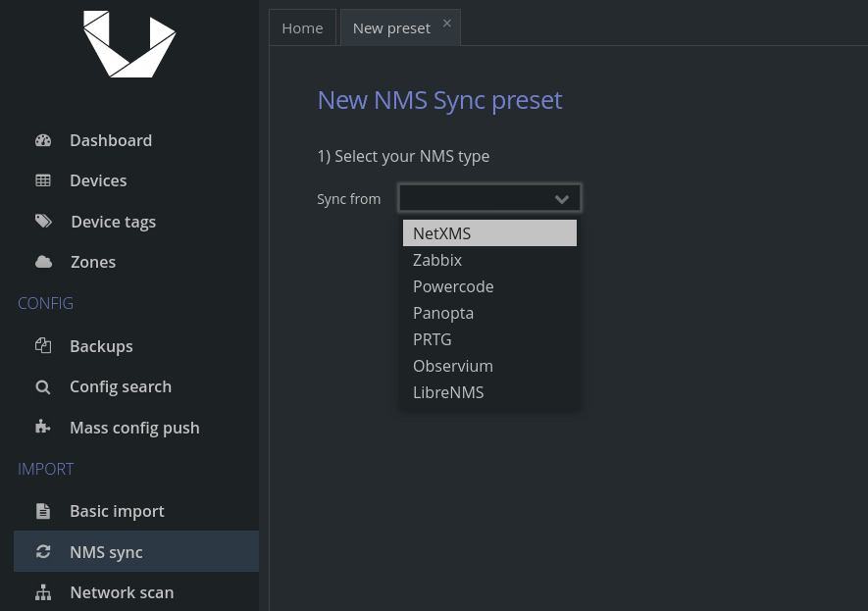The image size is (868, 611).
Task: Click the Basic import document icon
Action: 43,511
